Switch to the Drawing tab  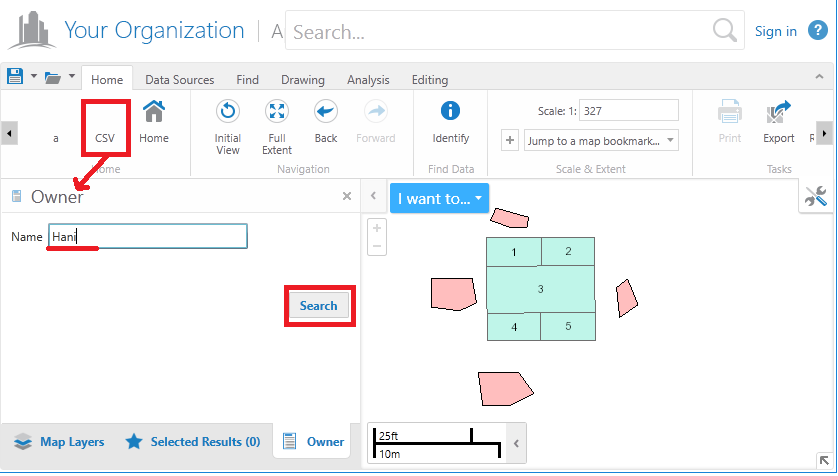click(x=303, y=80)
